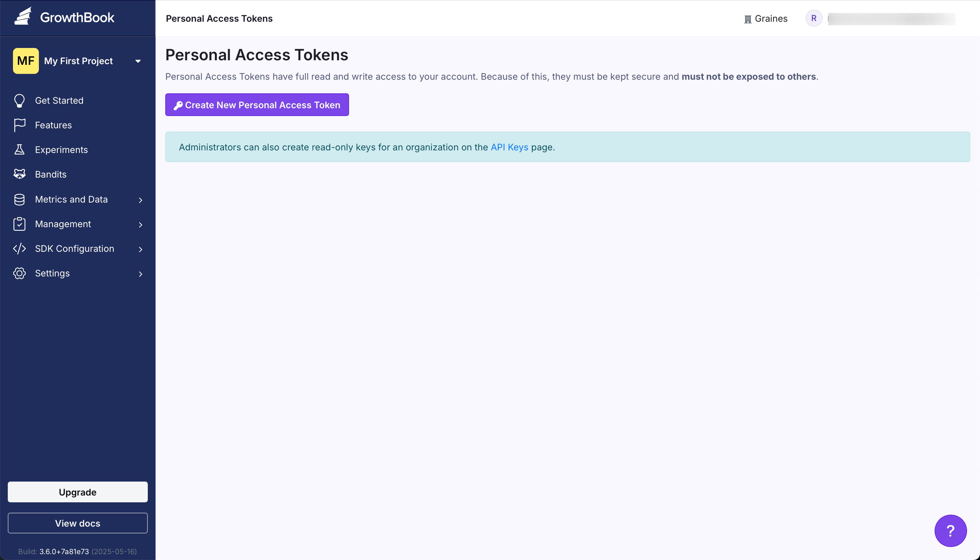980x560 pixels.
Task: Navigate to Bandits
Action: pyautogui.click(x=51, y=174)
